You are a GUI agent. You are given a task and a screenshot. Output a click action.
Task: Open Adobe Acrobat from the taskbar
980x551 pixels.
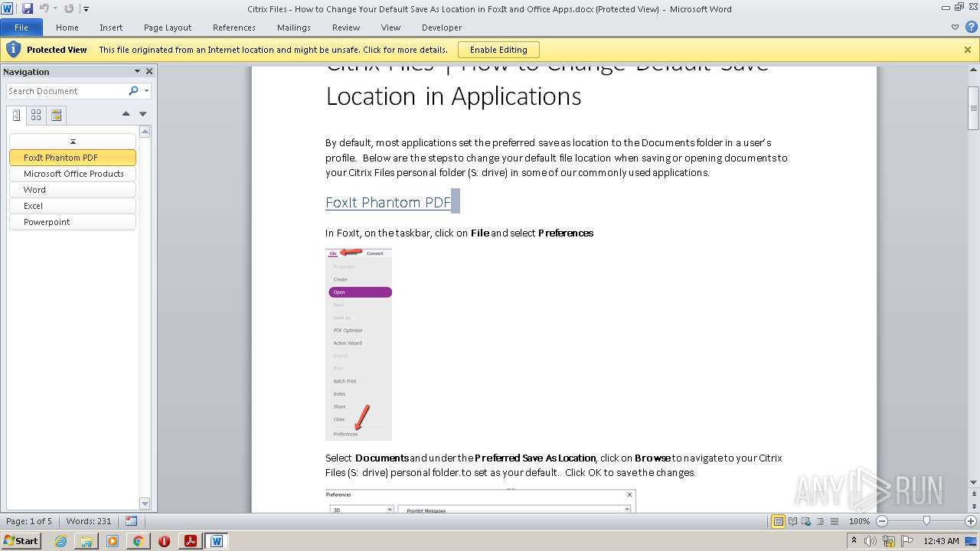point(190,541)
